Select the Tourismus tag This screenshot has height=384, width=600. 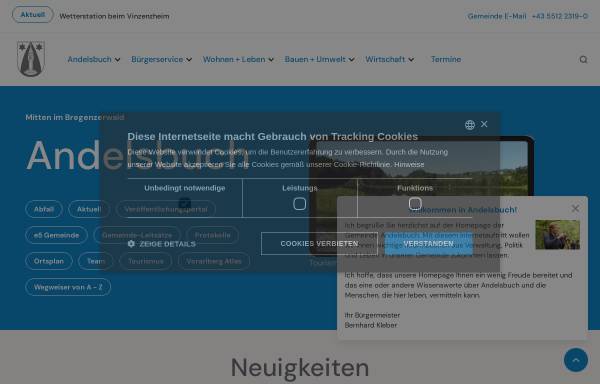coord(145,261)
